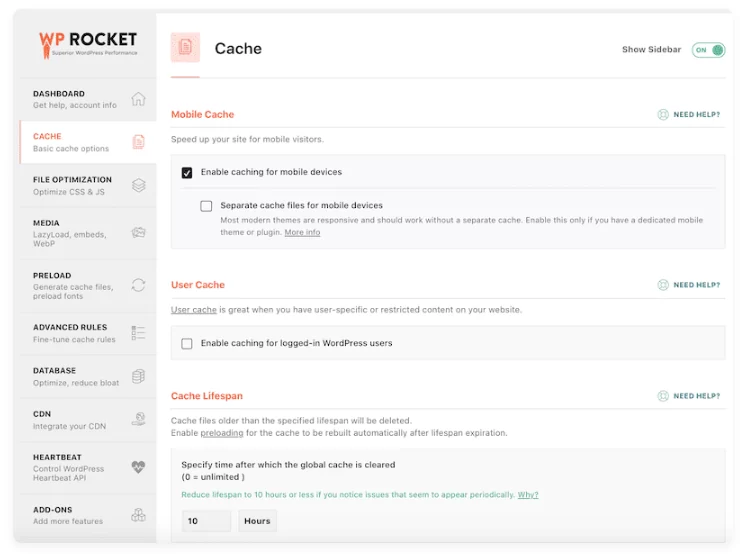Image resolution: width=747 pixels, height=554 pixels.
Task: Open the More info link
Action: (303, 232)
